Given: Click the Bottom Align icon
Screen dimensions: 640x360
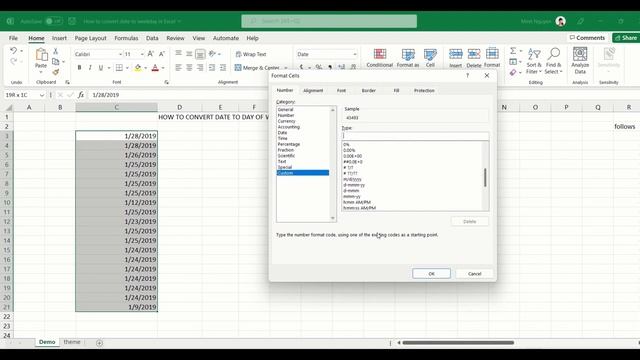Looking at the screenshot, I should (x=200, y=53).
